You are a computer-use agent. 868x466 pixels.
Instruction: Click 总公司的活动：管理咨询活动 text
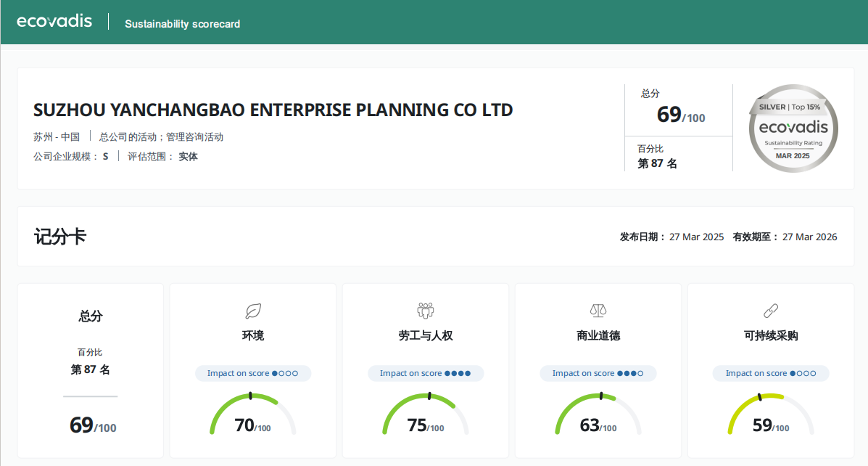click(161, 137)
